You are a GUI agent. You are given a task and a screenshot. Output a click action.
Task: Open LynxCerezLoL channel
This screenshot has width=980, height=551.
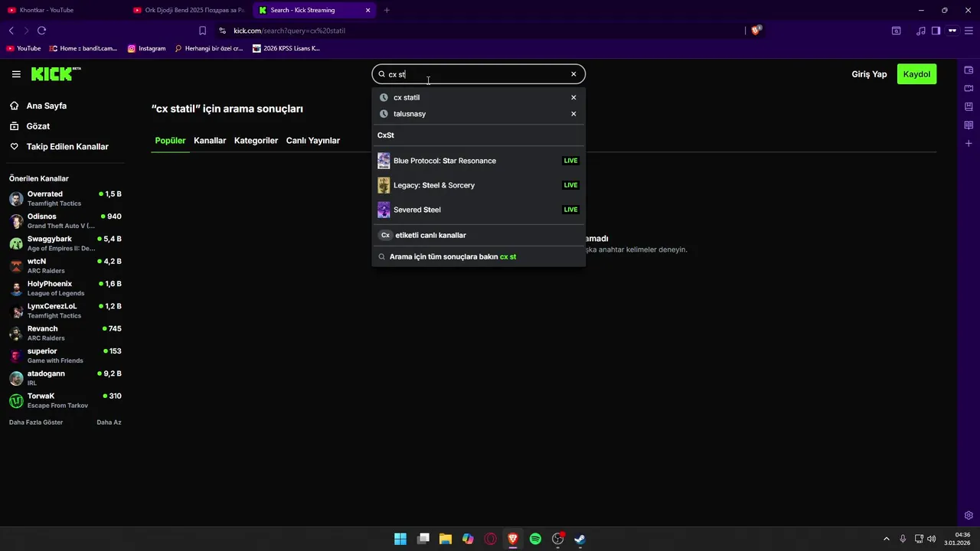pyautogui.click(x=65, y=311)
